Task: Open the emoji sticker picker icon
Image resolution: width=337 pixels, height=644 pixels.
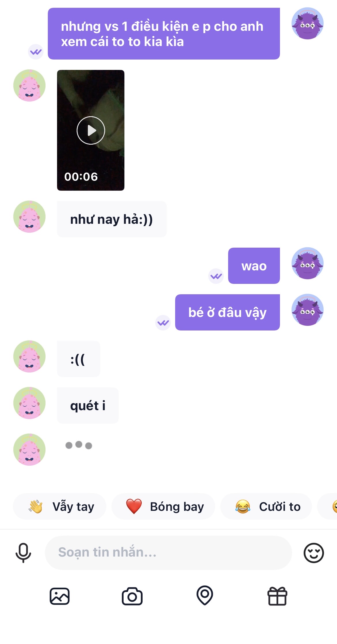Action: (314, 553)
